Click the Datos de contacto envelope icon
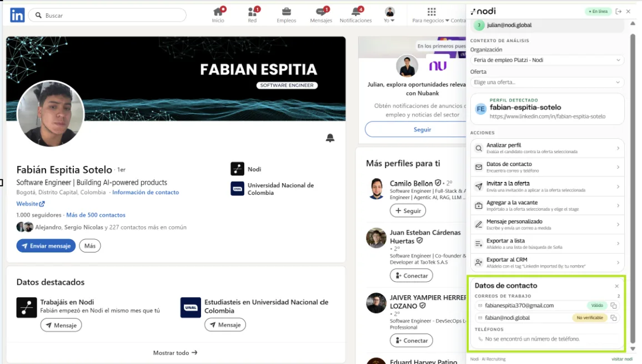This screenshot has height=364, width=642. [479, 167]
